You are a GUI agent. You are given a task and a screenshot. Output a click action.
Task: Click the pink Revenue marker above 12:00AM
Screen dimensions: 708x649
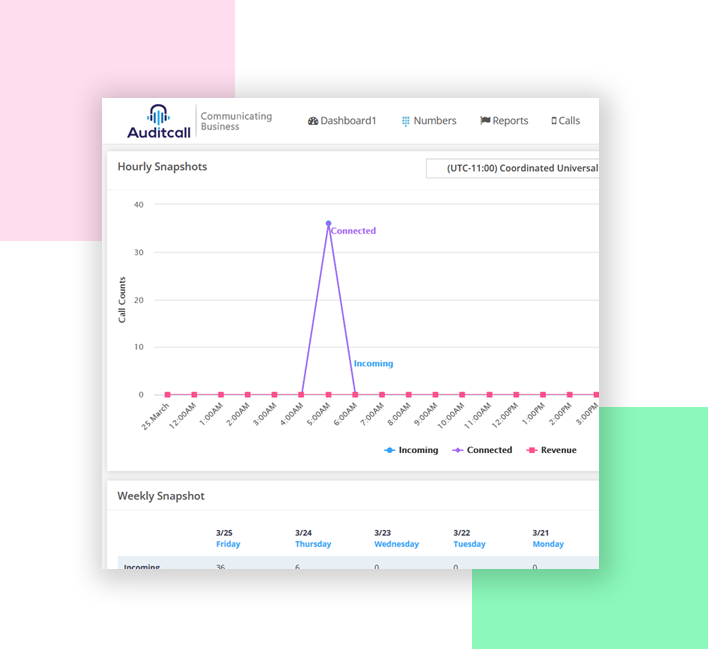pos(194,395)
